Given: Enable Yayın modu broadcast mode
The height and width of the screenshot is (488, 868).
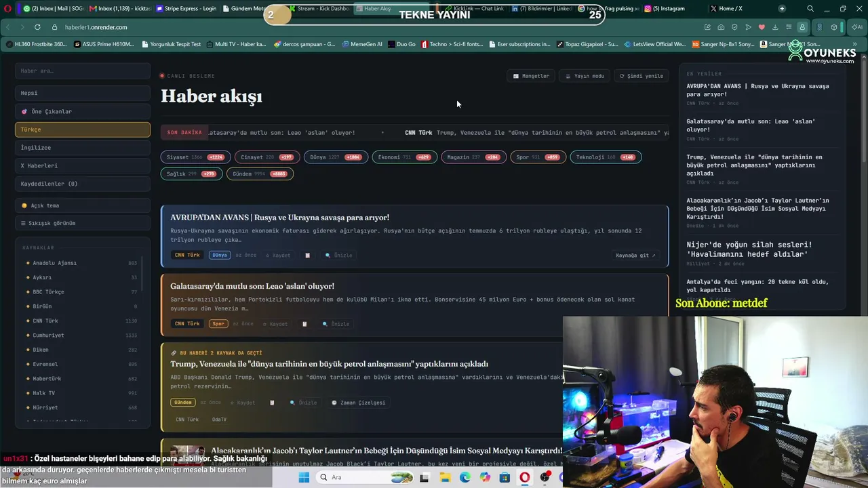Looking at the screenshot, I should point(585,76).
